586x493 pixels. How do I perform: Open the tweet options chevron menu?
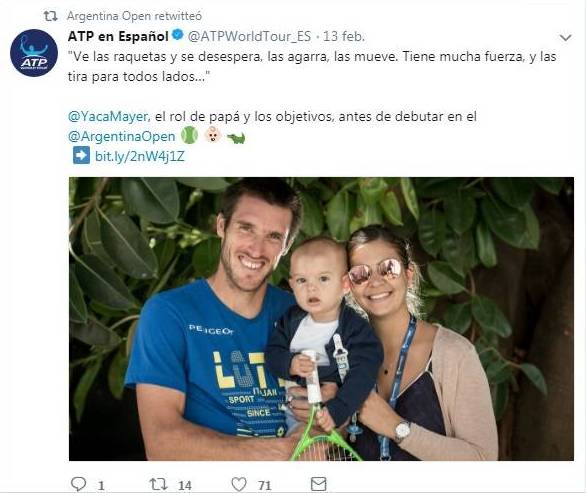click(565, 37)
